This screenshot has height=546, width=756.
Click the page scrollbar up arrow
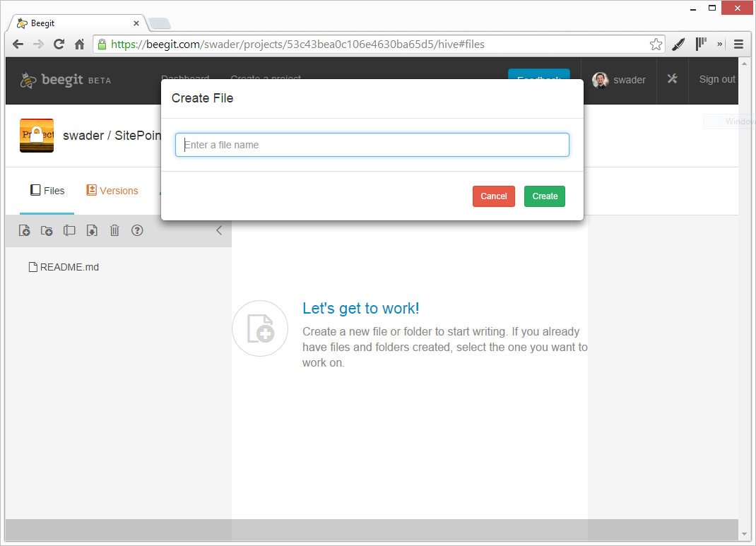[x=745, y=64]
